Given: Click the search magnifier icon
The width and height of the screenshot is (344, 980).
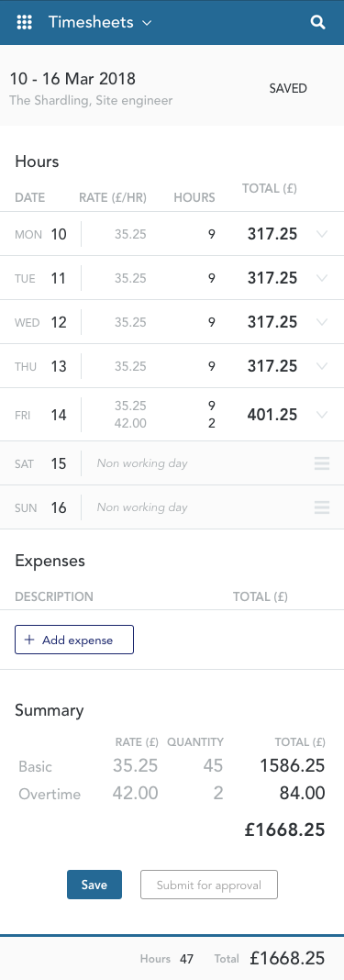Looking at the screenshot, I should tap(317, 23).
